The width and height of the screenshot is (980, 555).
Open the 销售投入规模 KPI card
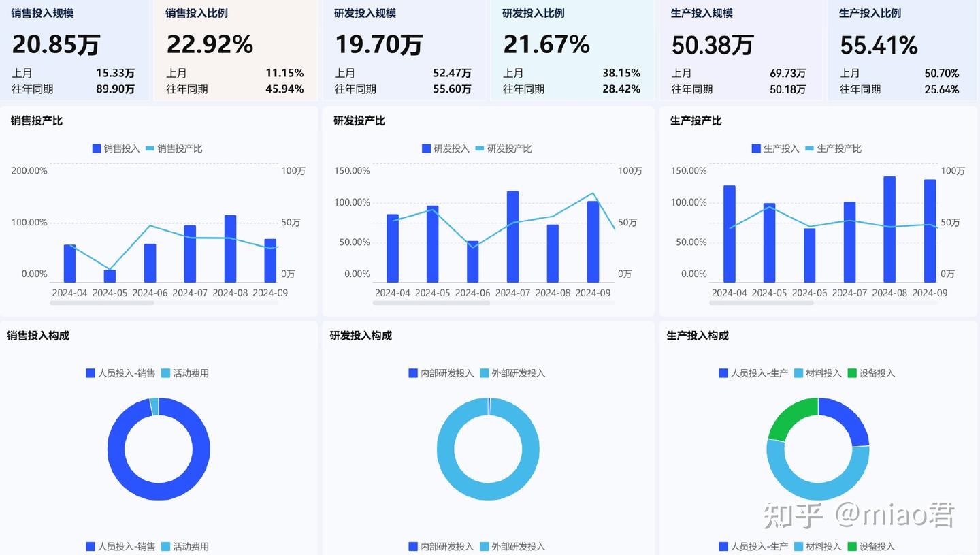click(75, 51)
